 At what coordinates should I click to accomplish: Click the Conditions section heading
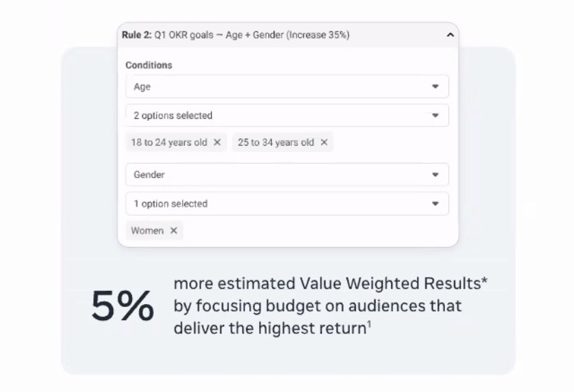coord(149,65)
